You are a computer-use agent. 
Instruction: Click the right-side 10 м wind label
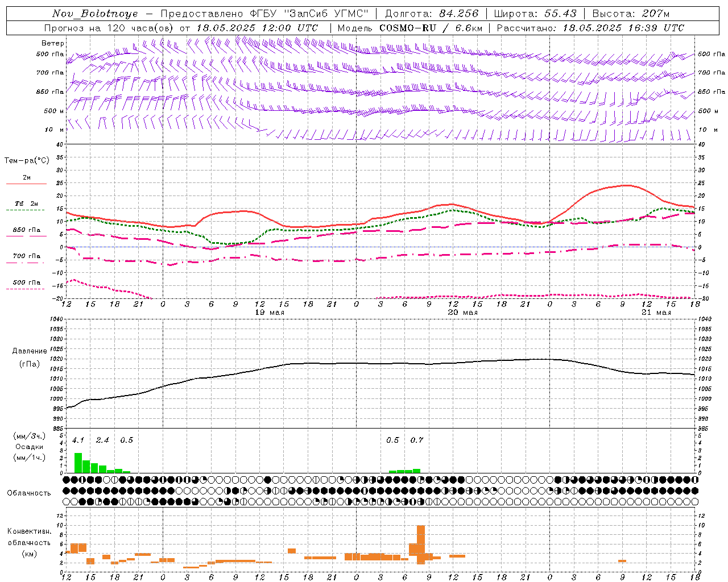tap(708, 130)
